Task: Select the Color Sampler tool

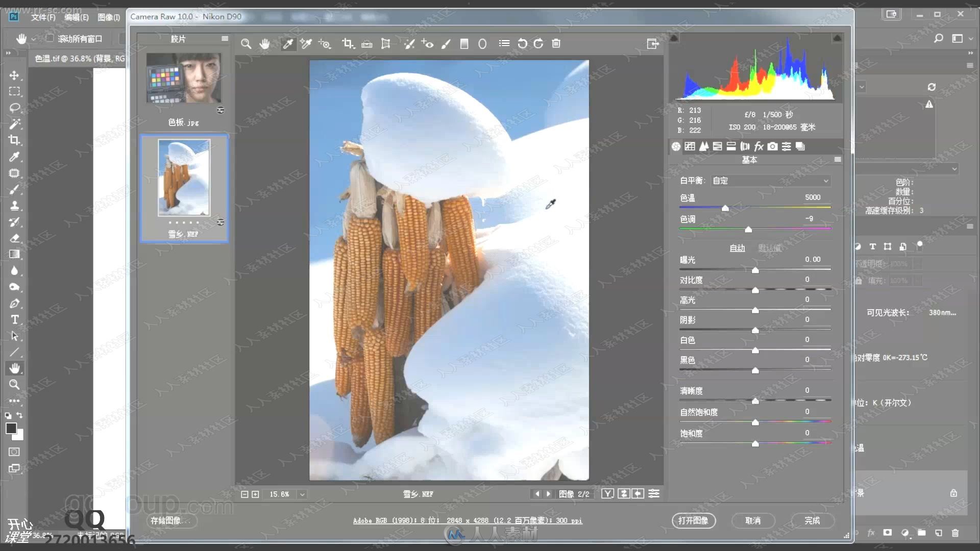Action: pyautogui.click(x=306, y=44)
